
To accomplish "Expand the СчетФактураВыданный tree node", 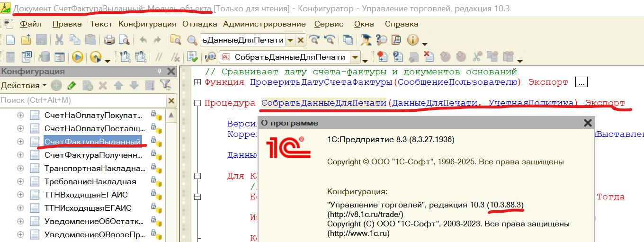I will pos(20,142).
